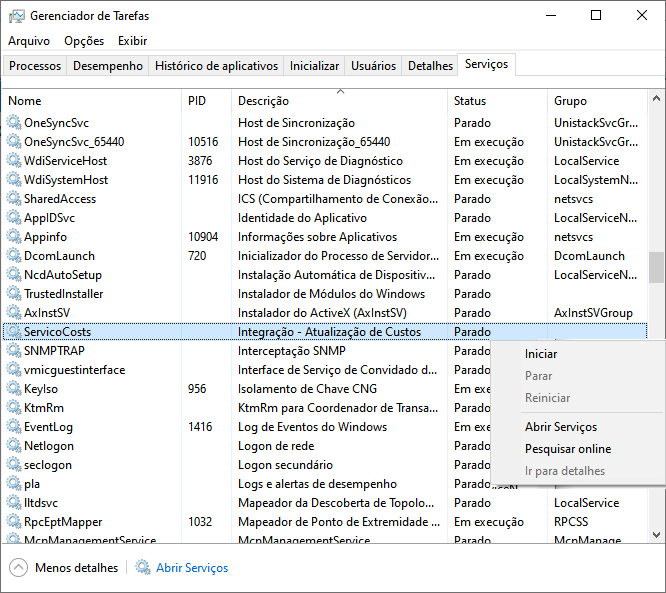Click the AxInstSVGroup group cell
The width and height of the screenshot is (666, 593).
pos(593,313)
